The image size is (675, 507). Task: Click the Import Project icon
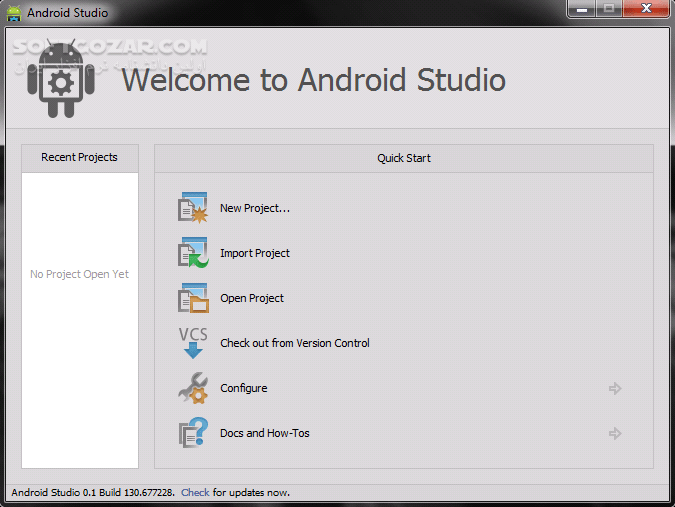point(193,253)
